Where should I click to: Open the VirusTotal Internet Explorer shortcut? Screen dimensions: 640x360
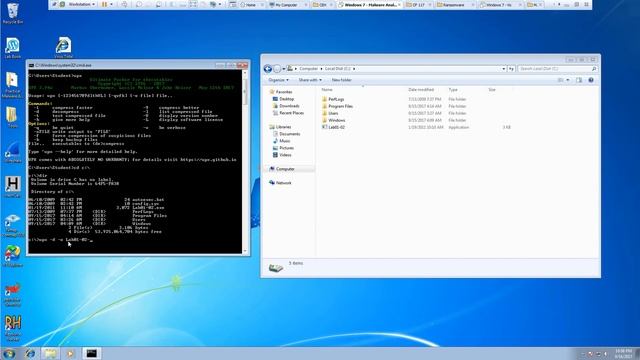[63, 47]
